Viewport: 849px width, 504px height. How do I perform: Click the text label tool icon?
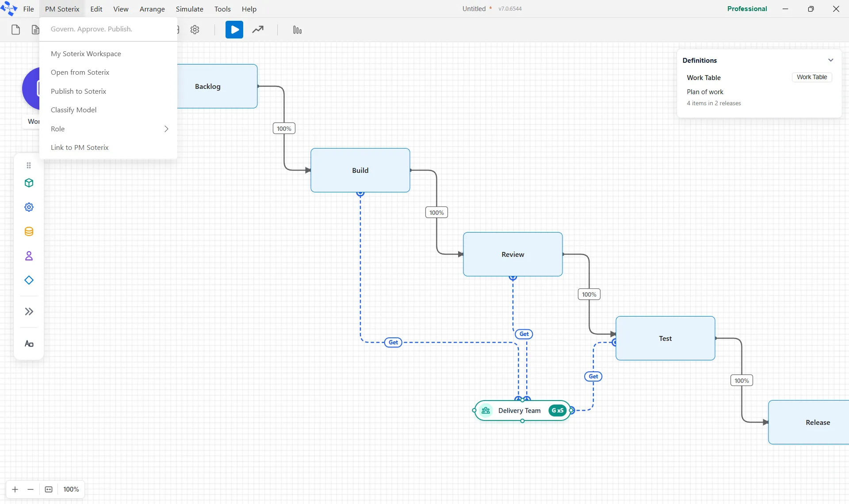[x=29, y=344]
